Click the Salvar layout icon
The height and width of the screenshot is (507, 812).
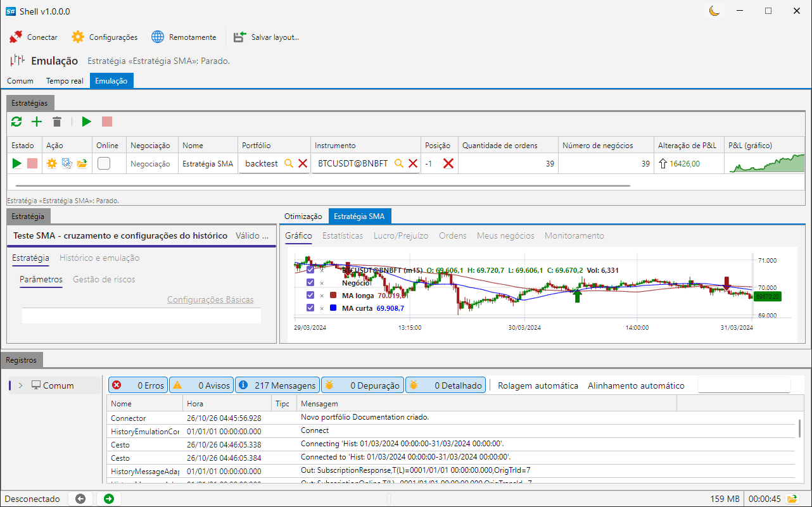(x=239, y=37)
